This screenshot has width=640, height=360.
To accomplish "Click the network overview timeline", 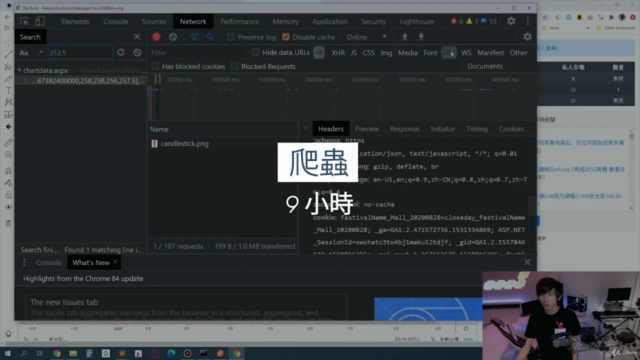I will [342, 97].
